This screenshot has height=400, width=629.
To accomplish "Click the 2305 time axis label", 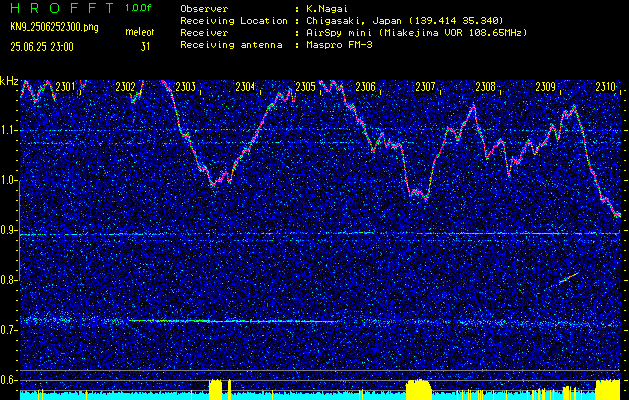I will [305, 87].
